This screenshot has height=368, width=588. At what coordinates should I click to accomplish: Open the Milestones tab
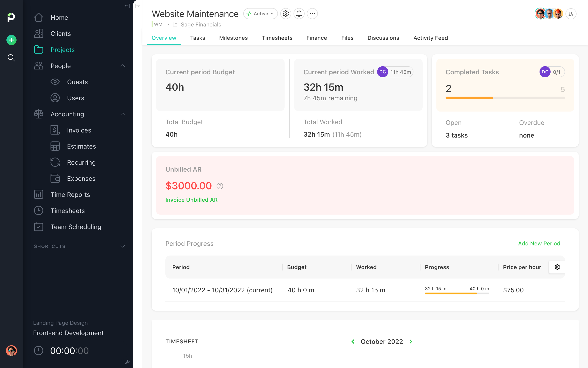(x=233, y=38)
